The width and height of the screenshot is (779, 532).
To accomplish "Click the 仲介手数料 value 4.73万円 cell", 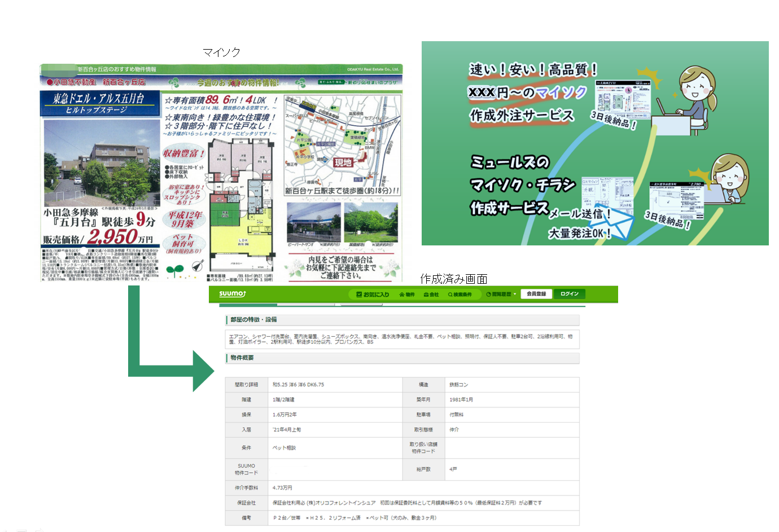I will [x=282, y=488].
